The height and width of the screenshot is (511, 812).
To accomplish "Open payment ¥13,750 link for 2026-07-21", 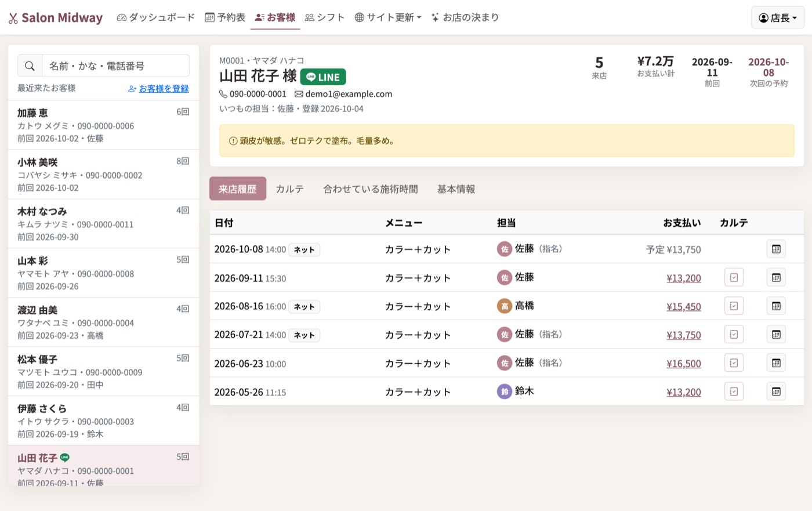I will (x=684, y=335).
